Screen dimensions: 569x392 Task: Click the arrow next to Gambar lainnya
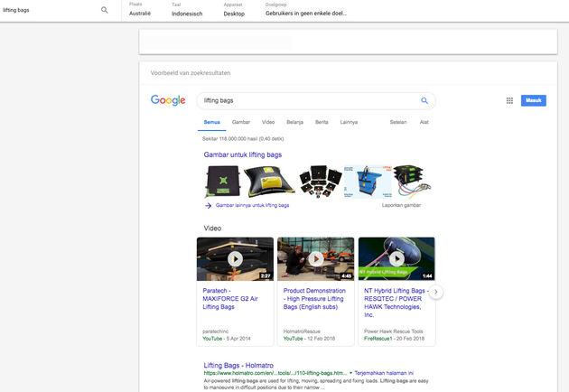pyautogui.click(x=208, y=205)
